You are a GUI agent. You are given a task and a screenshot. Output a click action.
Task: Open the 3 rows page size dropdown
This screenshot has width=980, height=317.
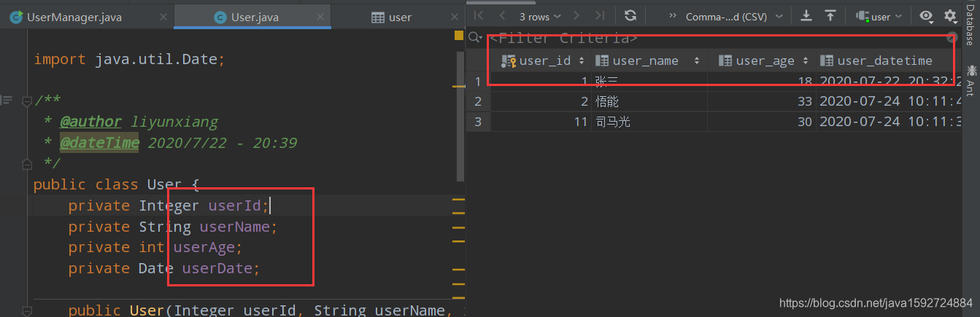tap(540, 16)
